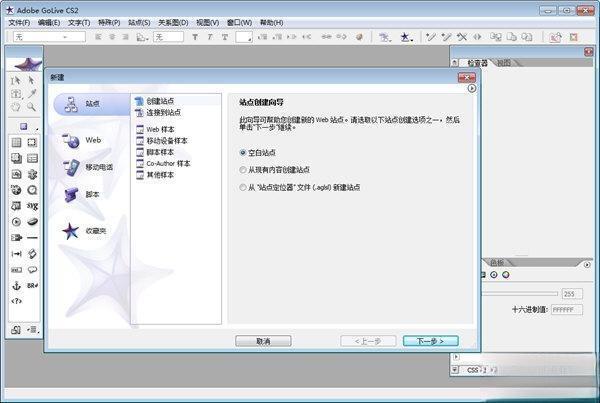Viewport: 600px width, 403px height.
Task: Select the 收藏夹 category
Action: click(x=84, y=231)
